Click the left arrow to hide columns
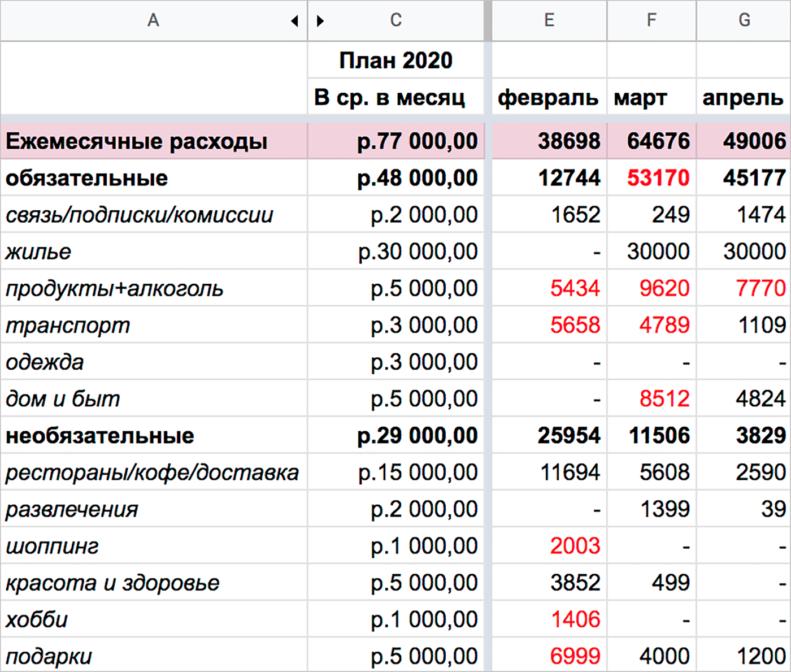Viewport: 791px width, 672px height. click(x=294, y=21)
